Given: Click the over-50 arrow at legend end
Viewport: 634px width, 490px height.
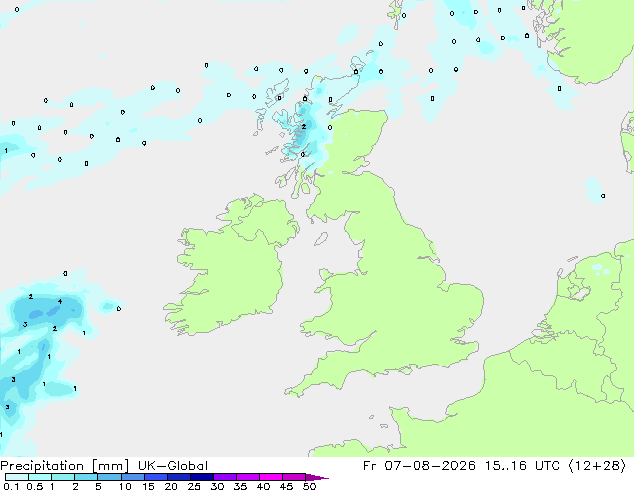Looking at the screenshot, I should [317, 477].
